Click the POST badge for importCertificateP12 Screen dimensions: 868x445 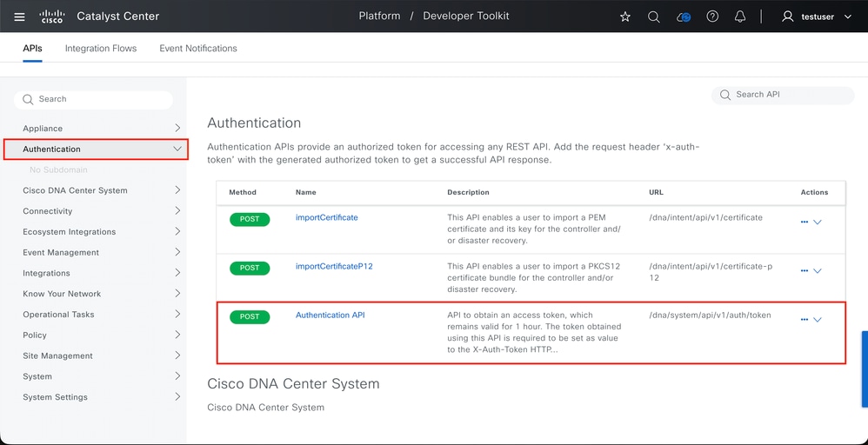250,268
